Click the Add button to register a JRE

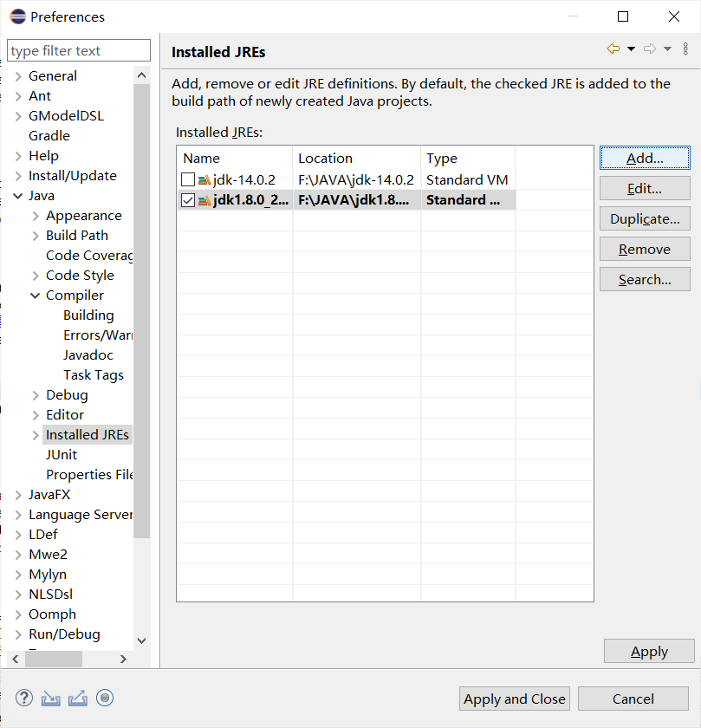[x=645, y=158]
